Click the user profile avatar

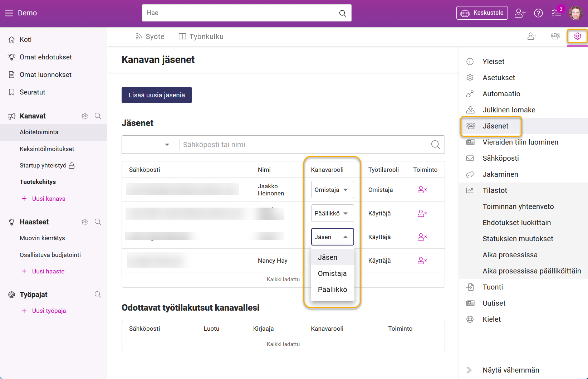[575, 13]
